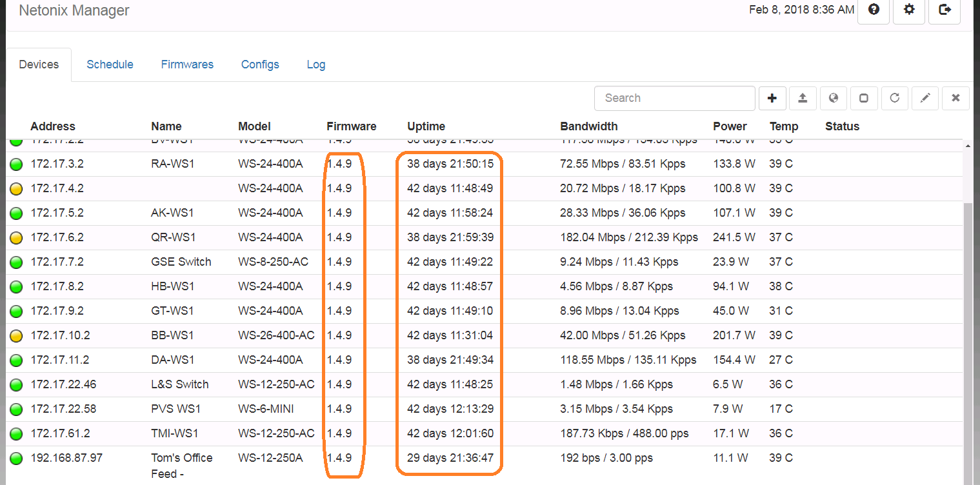Edit device using the pencil icon
Image resolution: width=980 pixels, height=485 pixels.
tap(925, 98)
